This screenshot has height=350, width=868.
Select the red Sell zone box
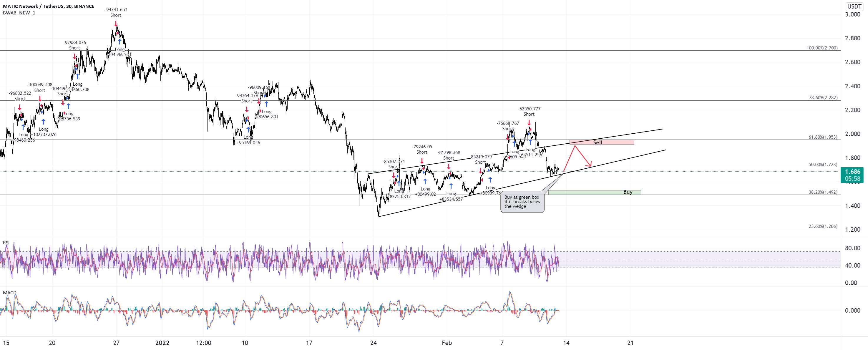coord(601,142)
